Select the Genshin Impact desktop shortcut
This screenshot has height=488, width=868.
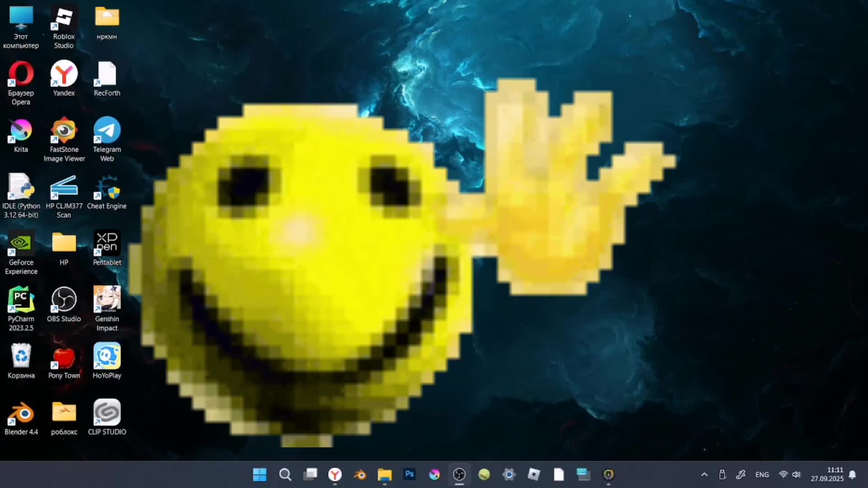107,310
